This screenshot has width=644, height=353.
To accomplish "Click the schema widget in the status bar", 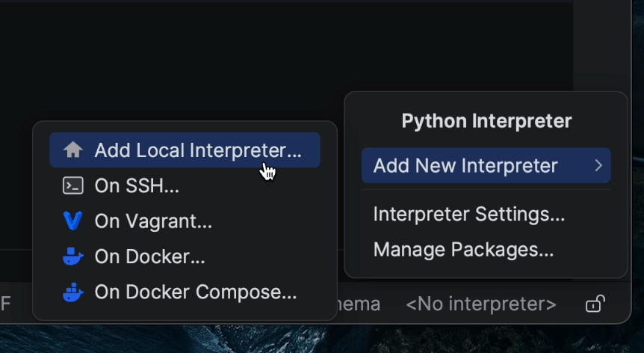I will pos(362,304).
